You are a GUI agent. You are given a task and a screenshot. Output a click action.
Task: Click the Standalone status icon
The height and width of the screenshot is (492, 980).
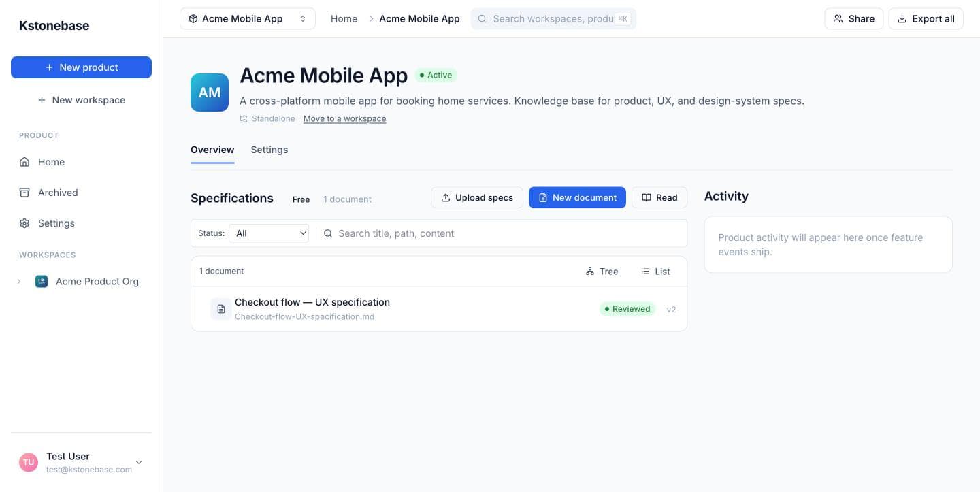[x=244, y=118]
